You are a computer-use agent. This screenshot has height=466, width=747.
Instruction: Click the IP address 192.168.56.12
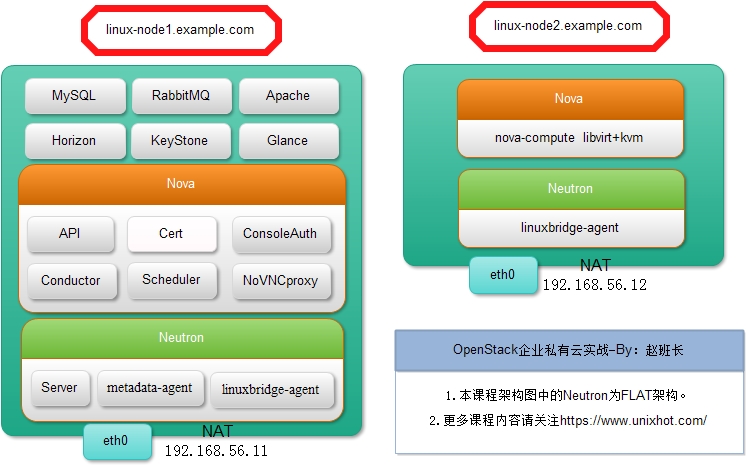point(595,285)
